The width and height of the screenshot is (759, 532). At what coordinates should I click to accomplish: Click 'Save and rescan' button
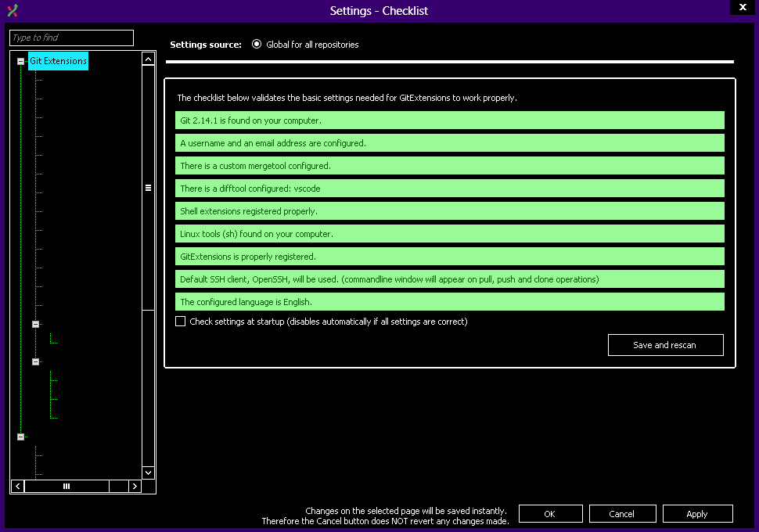click(x=666, y=345)
